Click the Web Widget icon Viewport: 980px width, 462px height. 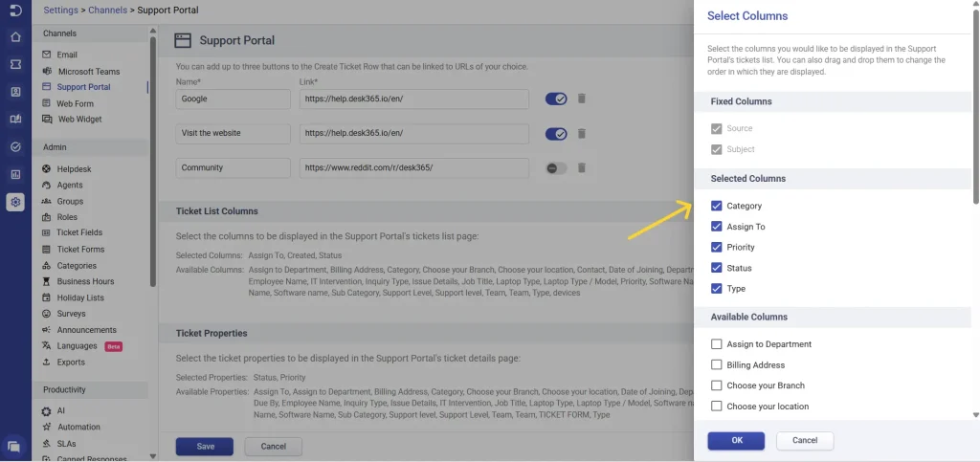pyautogui.click(x=47, y=119)
